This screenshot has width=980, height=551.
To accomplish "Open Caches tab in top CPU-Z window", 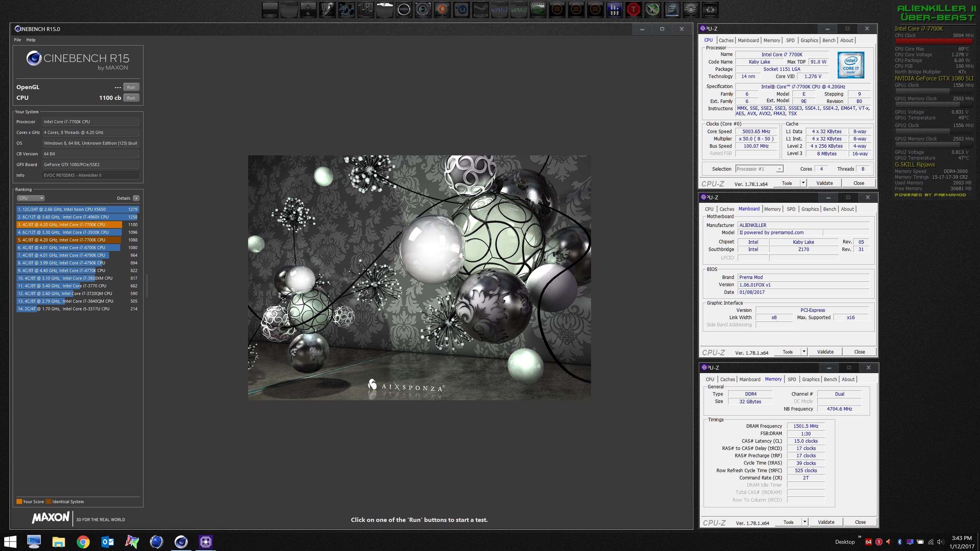I will 726,40.
